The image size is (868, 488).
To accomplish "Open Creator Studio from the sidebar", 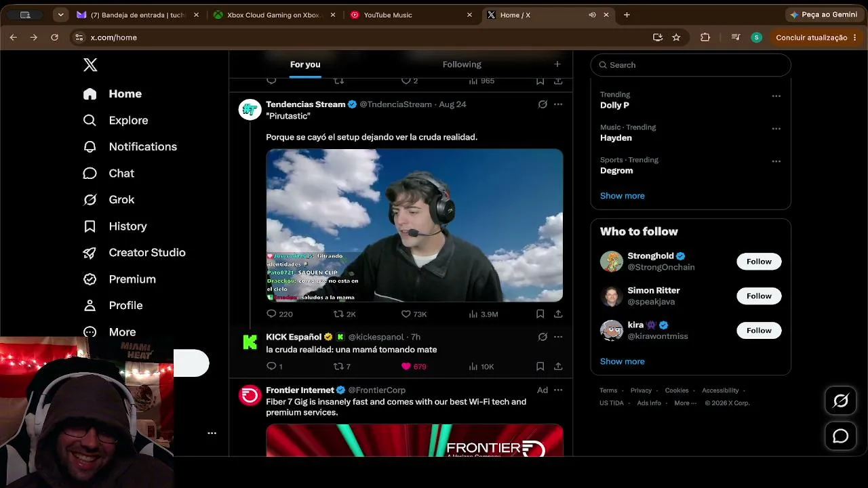I will tap(134, 253).
